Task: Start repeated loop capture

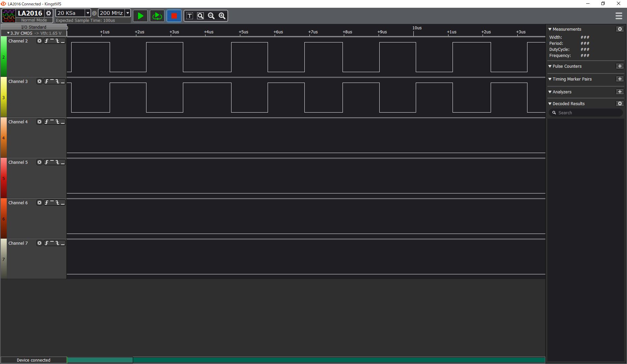Action: 157,16
